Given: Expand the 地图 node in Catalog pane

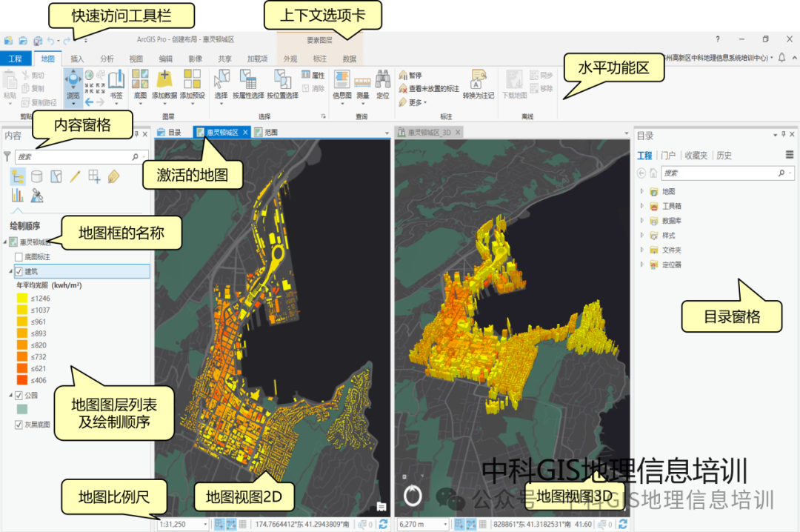Looking at the screenshot, I should [x=641, y=191].
